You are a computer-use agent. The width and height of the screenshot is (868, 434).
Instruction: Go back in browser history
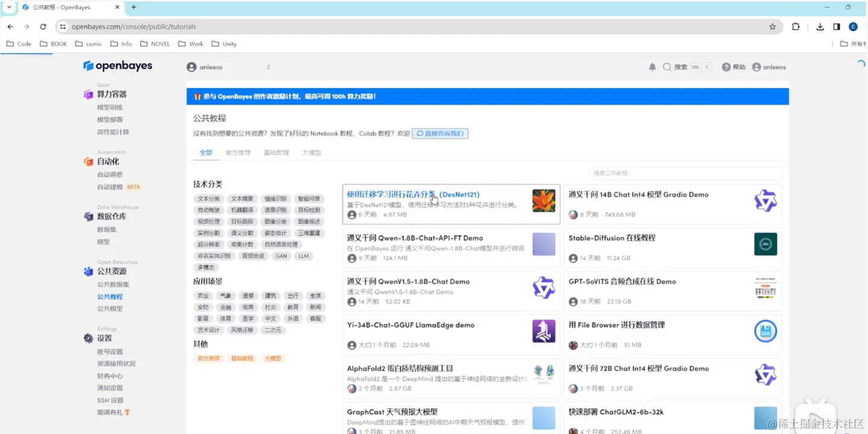pyautogui.click(x=10, y=27)
